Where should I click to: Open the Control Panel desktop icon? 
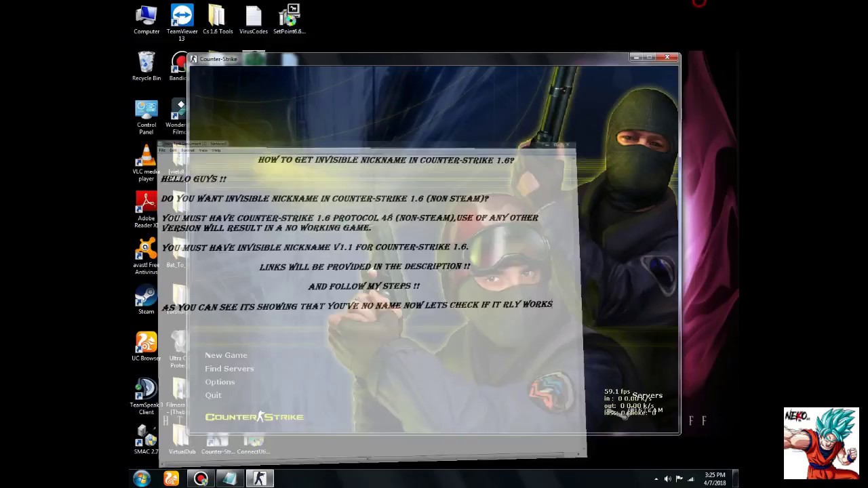pyautogui.click(x=146, y=117)
